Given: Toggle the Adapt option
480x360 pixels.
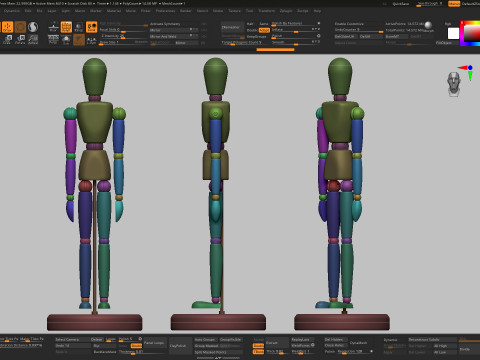Looking at the screenshot, I should (264, 30).
